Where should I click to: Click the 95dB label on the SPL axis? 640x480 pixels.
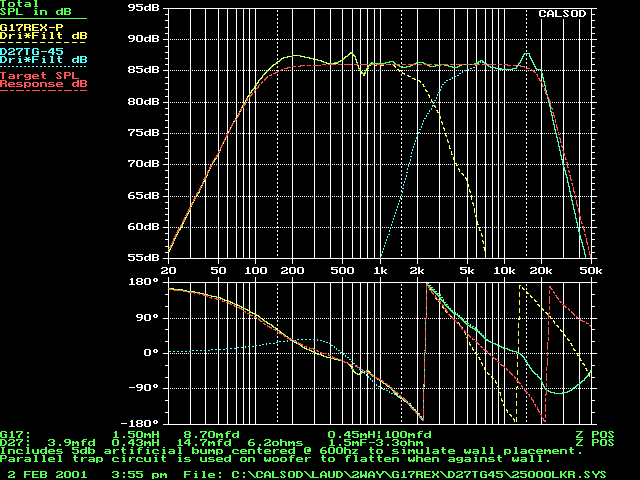tap(143, 7)
